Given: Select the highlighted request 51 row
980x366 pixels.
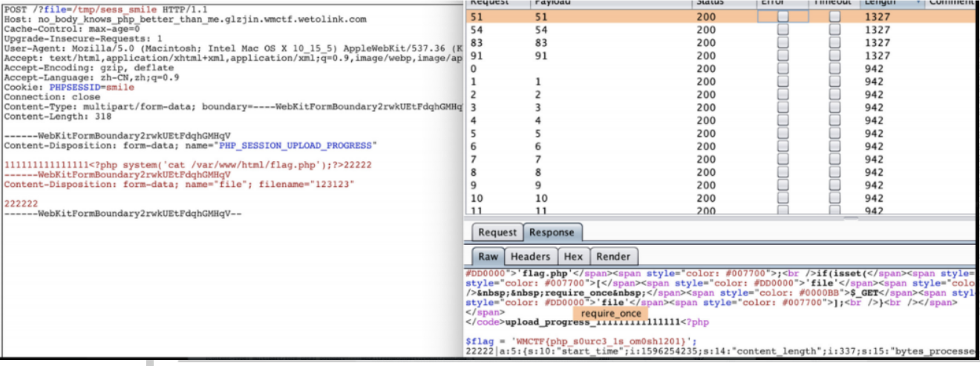Looking at the screenshot, I should pos(722,16).
